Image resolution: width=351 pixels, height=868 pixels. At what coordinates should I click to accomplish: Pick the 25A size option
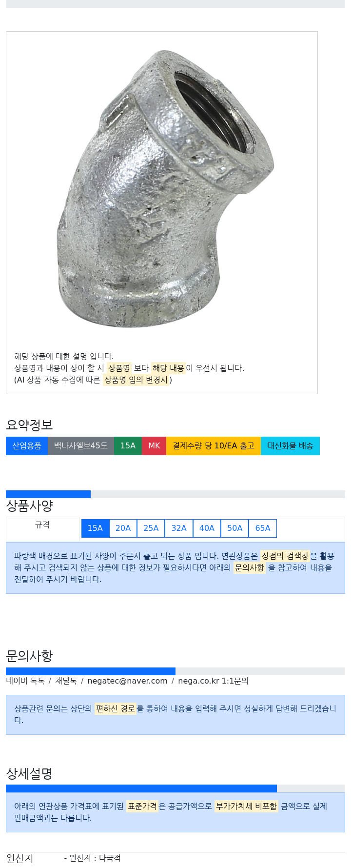coord(151,528)
